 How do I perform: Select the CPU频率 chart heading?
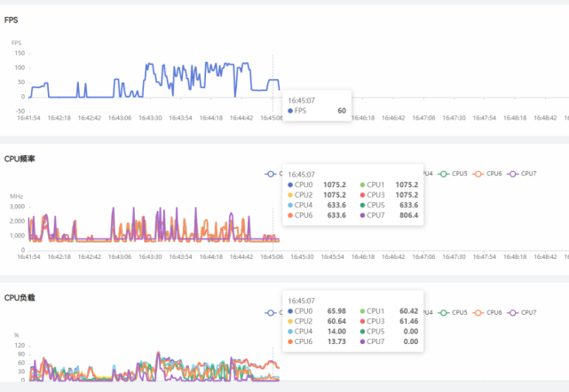[20, 159]
